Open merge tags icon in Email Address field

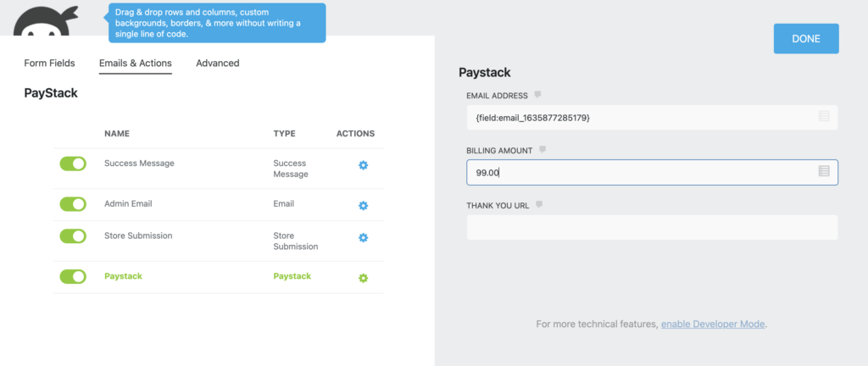[x=824, y=117]
